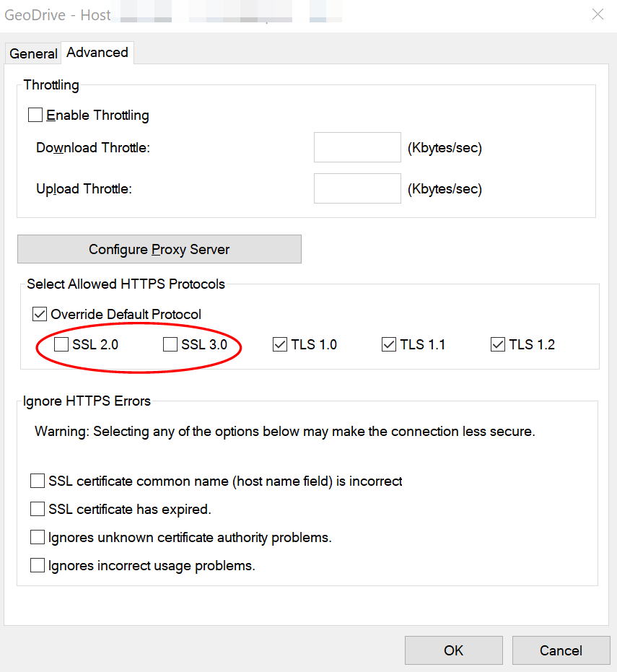Screen dimensions: 617x672
Task: Open the Configure Proxy Server dialog
Action: 159,248
